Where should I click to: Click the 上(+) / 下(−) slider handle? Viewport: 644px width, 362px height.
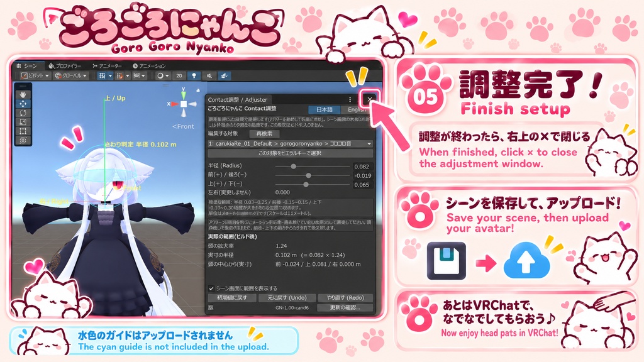[x=306, y=184]
